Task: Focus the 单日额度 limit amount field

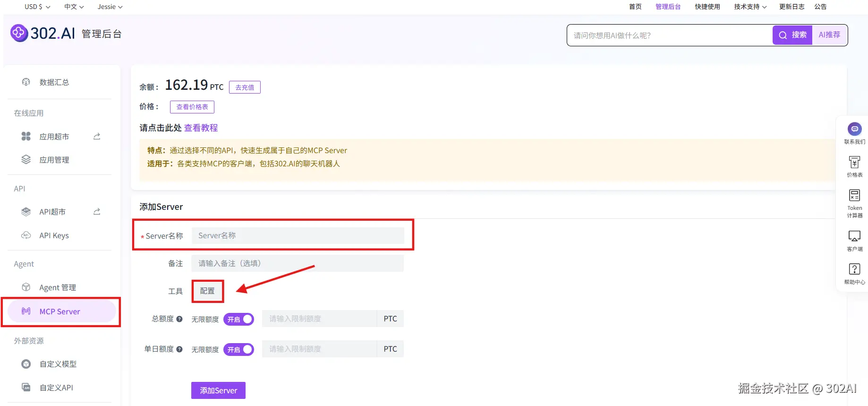Action: pyautogui.click(x=319, y=349)
